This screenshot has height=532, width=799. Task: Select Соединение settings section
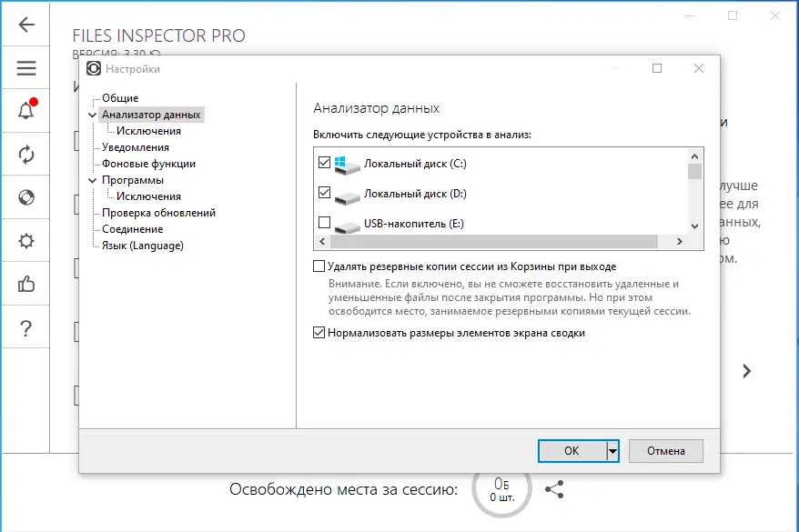tap(133, 228)
